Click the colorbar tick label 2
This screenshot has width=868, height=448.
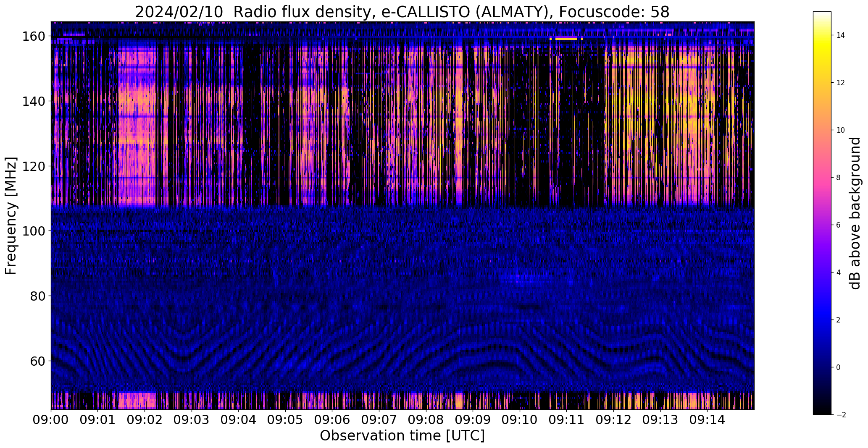[x=839, y=320]
